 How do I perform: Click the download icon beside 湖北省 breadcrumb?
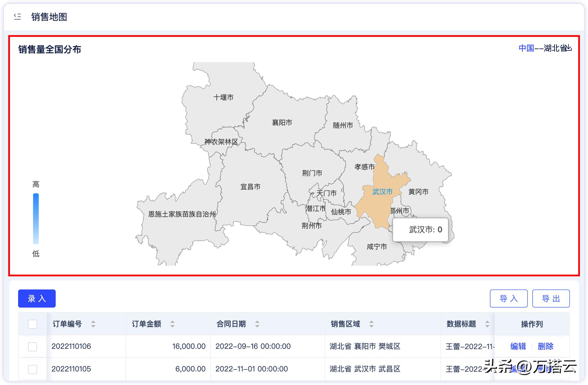coord(568,49)
